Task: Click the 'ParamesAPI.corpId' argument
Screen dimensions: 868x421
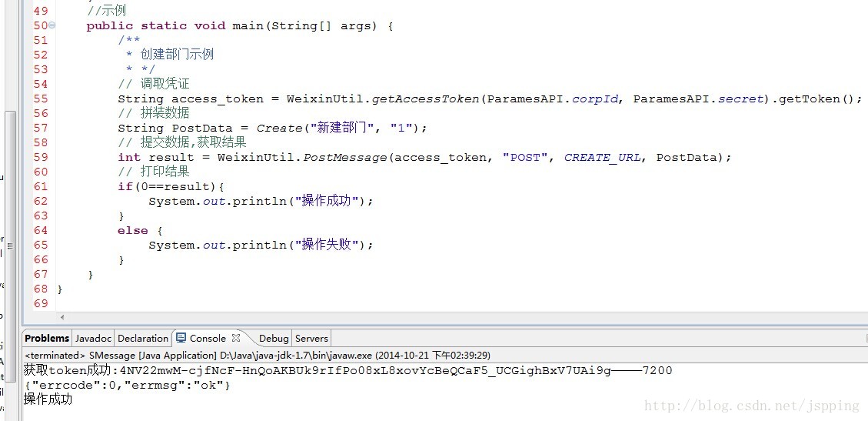Action: (554, 99)
